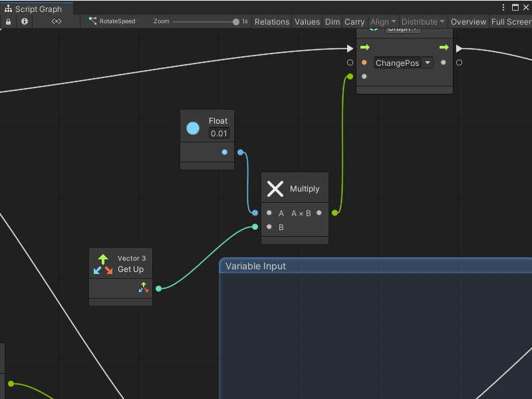The width and height of the screenshot is (532, 399).
Task: Select the Multiply node's X icon
Action: [275, 188]
